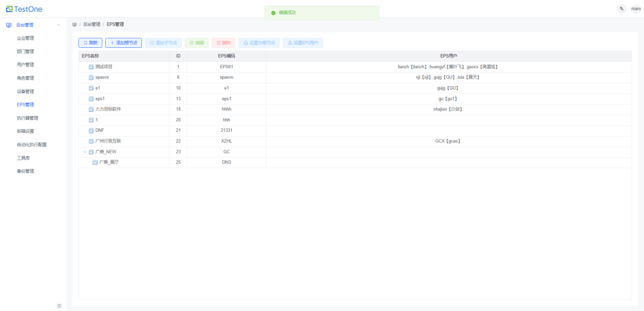Image resolution: width=644 pixels, height=311 pixels.
Task: Click the node icon of spasvo row
Action: point(91,77)
